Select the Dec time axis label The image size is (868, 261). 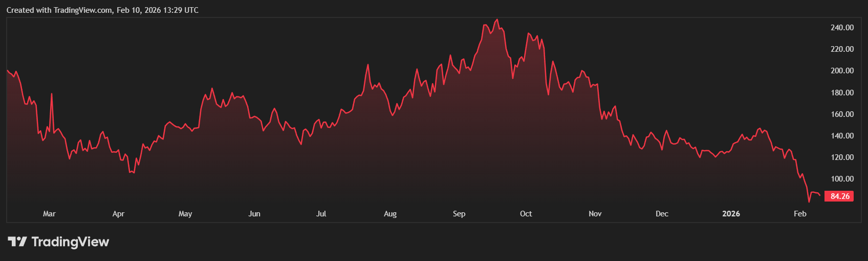[x=662, y=214]
